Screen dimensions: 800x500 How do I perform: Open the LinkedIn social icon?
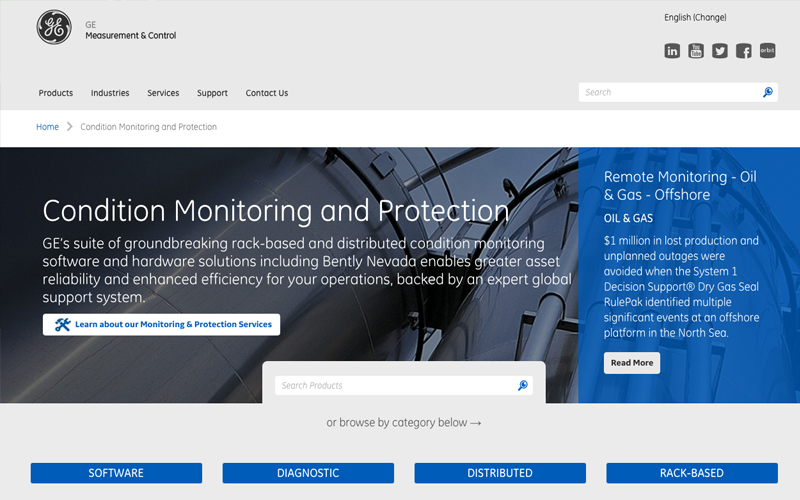point(672,51)
